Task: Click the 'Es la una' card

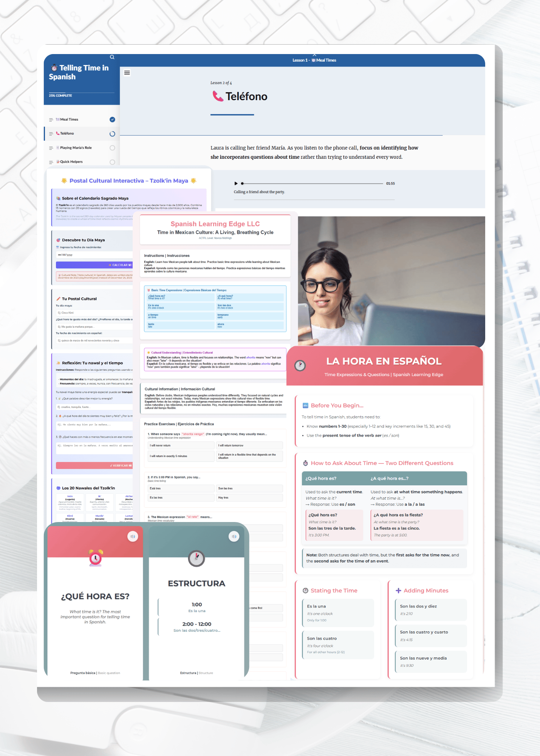Action: (x=338, y=613)
